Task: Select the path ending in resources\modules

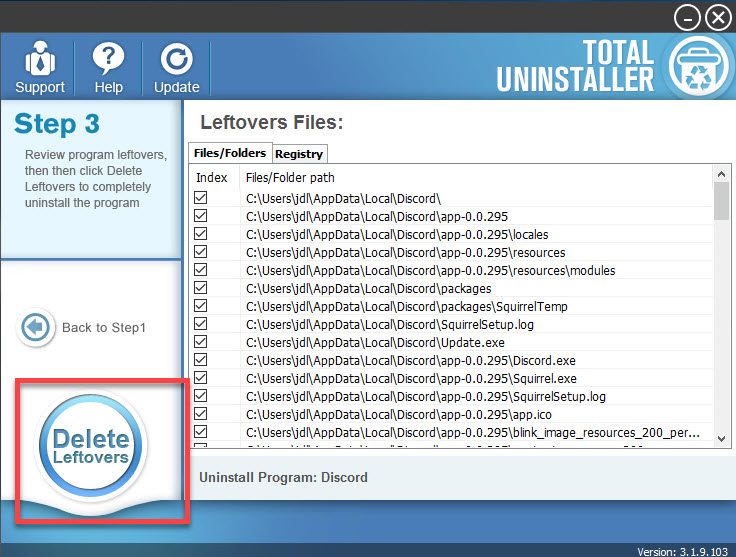Action: tap(430, 270)
